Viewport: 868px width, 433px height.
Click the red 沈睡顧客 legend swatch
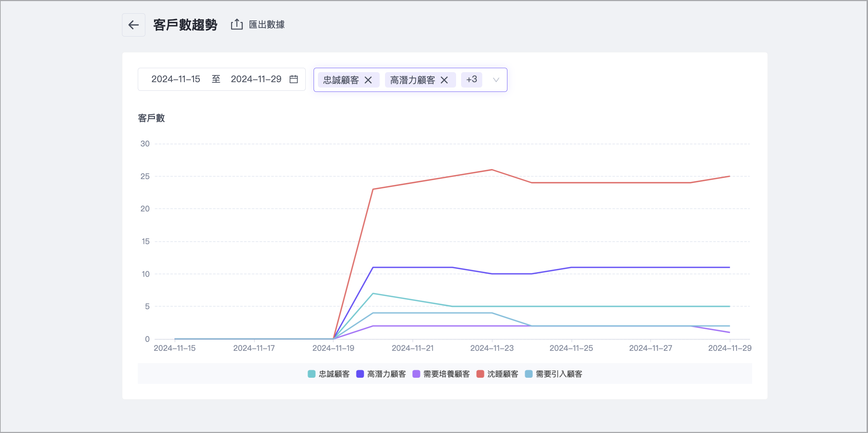point(480,374)
